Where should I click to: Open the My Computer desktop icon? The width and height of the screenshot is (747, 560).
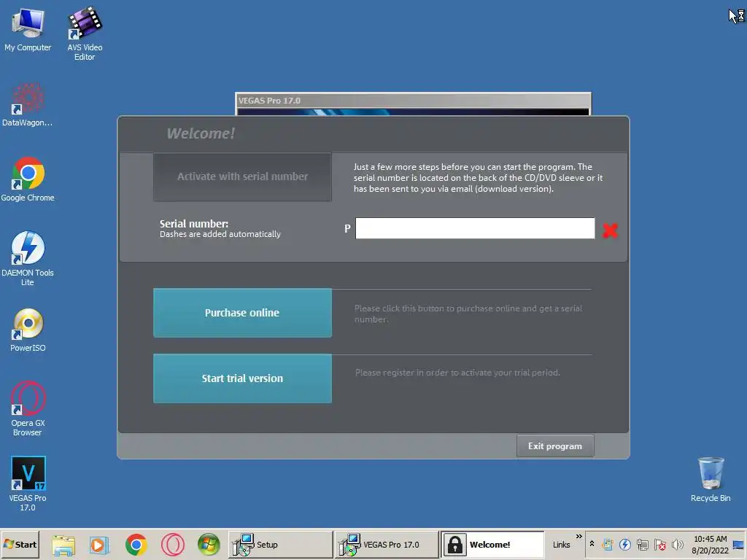28,29
